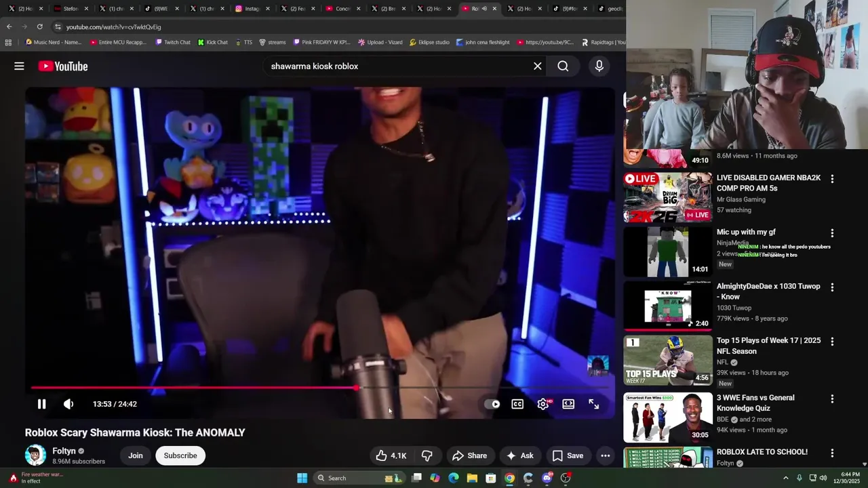Open the "Music Nerd - Name..." bookmark
Image resolution: width=868 pixels, height=488 pixels.
[x=53, y=42]
